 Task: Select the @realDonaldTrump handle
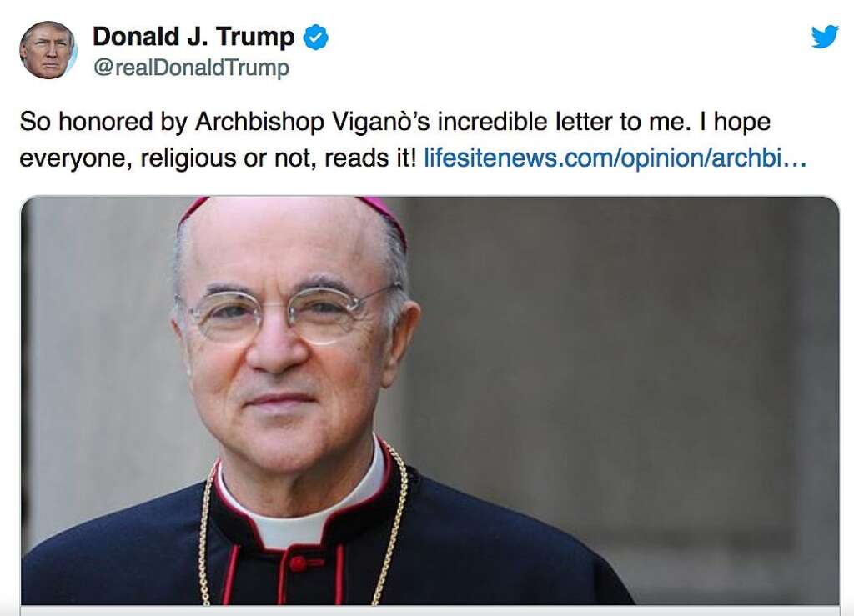pyautogui.click(x=190, y=68)
